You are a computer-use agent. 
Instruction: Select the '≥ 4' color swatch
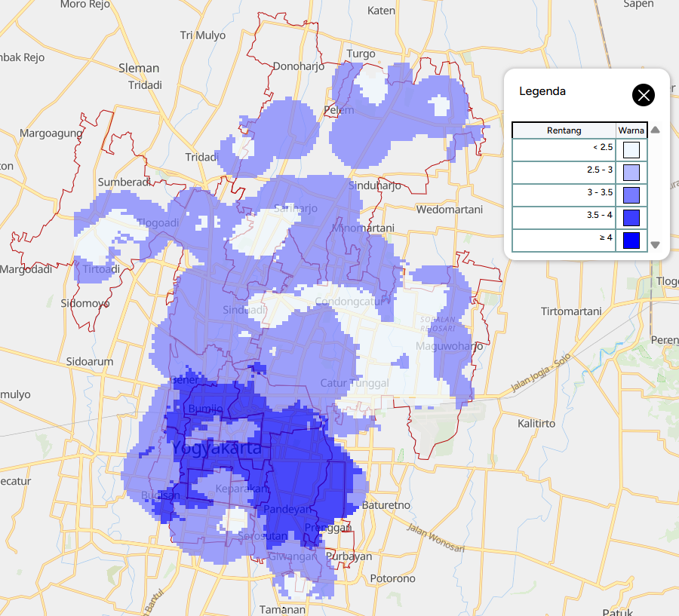click(631, 241)
